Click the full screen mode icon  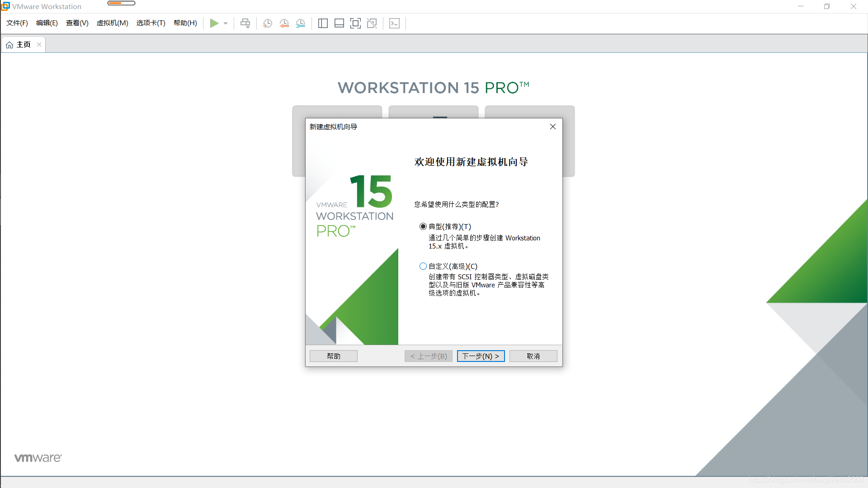(x=355, y=23)
